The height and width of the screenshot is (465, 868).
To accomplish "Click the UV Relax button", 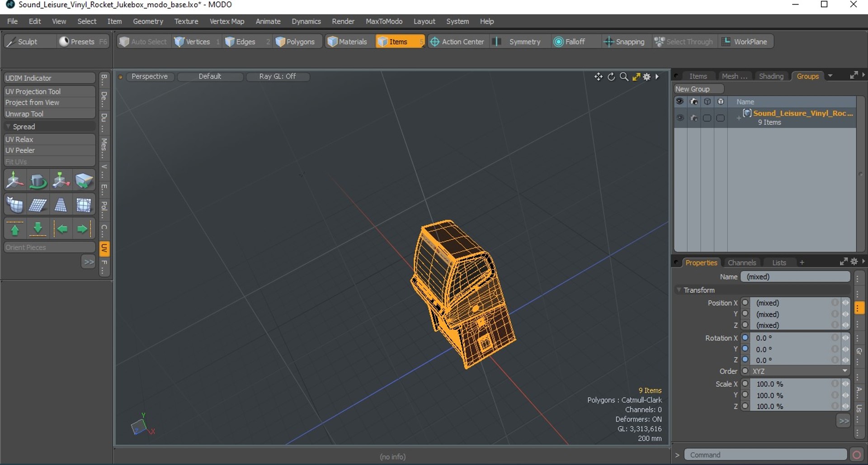I will pos(50,139).
